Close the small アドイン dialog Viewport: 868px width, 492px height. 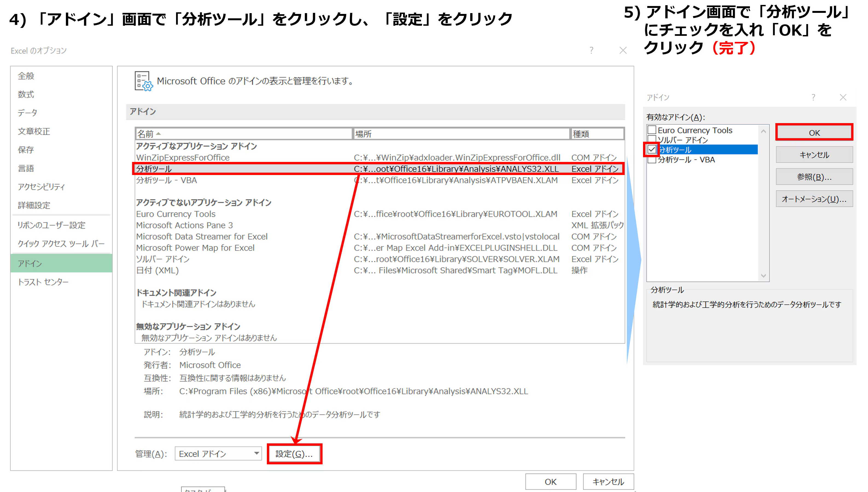point(843,98)
